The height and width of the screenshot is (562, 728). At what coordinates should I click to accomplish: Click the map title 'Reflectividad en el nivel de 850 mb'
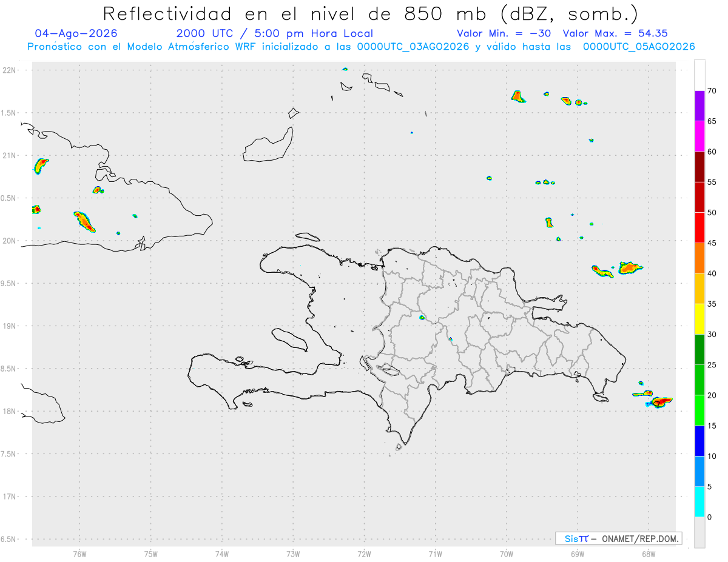297,13
